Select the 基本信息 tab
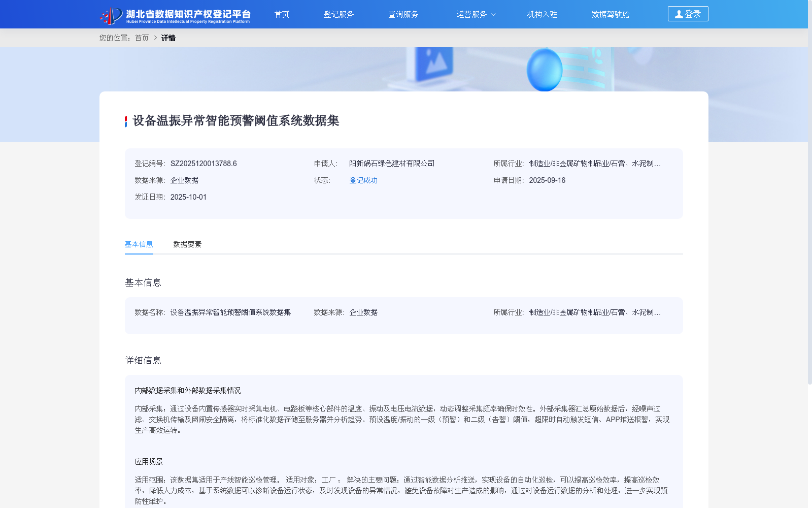This screenshot has height=508, width=812. coord(139,244)
